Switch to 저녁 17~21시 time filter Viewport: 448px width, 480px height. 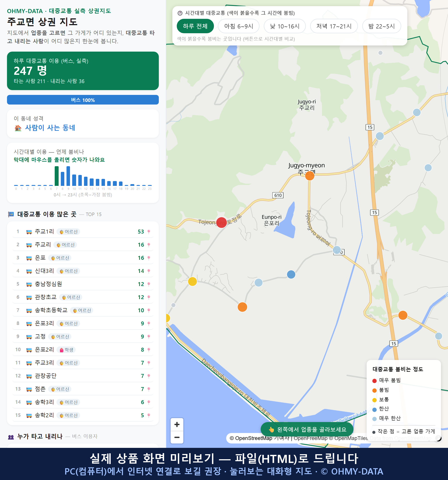[334, 26]
